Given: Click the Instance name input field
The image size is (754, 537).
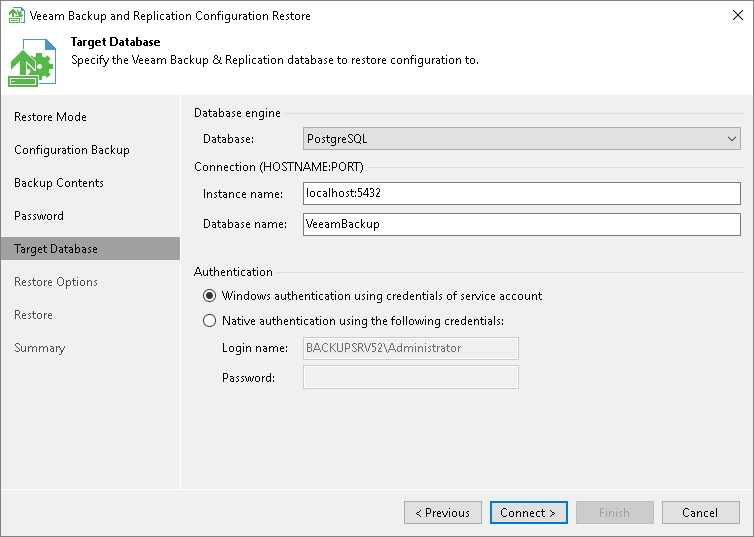Looking at the screenshot, I should coord(521,194).
